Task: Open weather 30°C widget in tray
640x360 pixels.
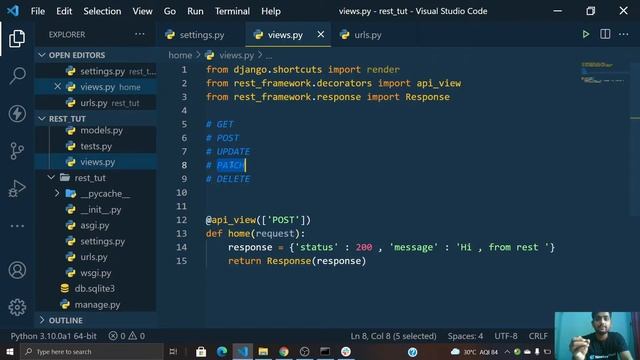Action: 474,351
